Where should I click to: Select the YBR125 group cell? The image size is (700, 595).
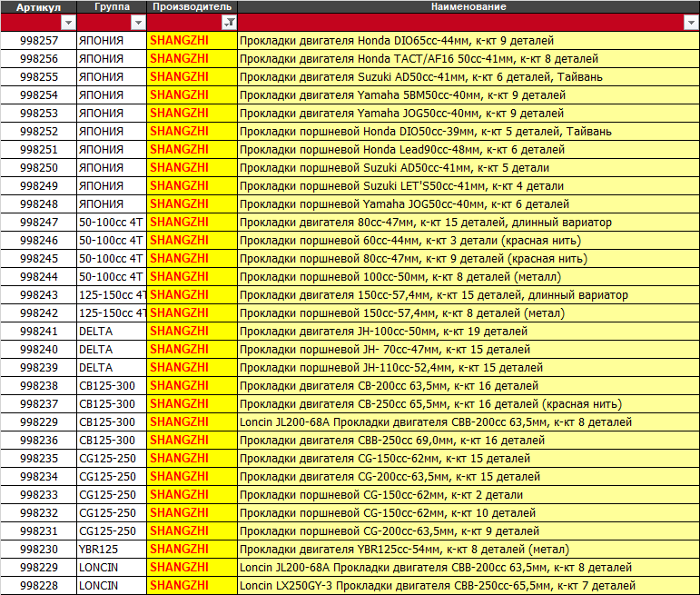click(x=111, y=550)
